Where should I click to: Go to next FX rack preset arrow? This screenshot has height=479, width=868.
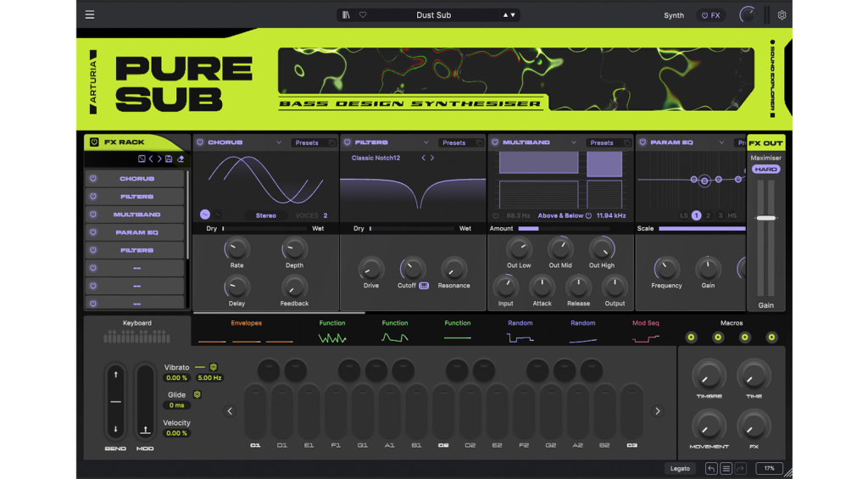159,159
